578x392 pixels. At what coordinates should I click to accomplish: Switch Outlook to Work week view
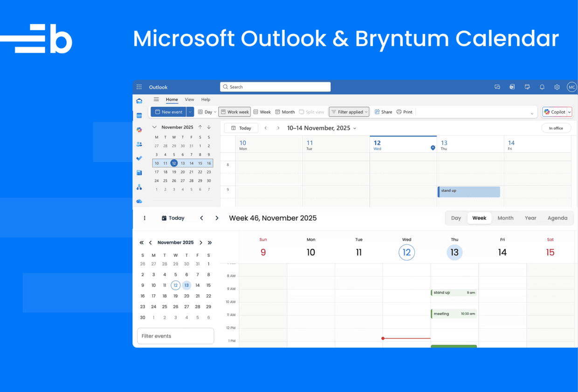234,112
